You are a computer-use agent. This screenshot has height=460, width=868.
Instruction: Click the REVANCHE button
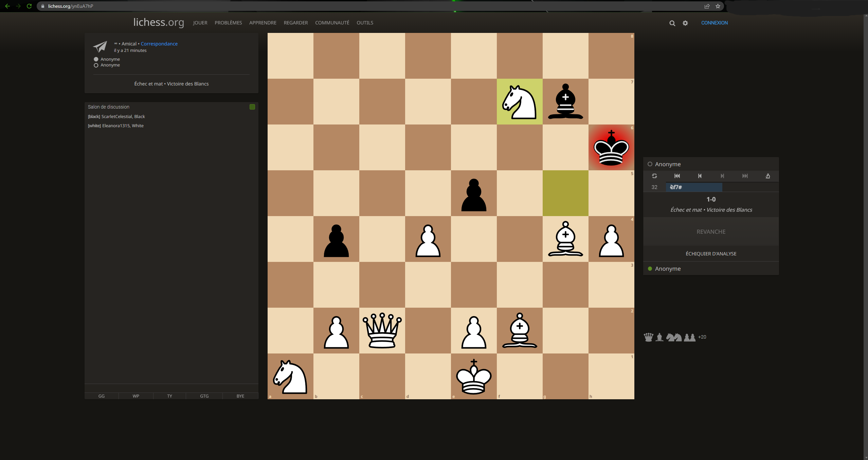(x=711, y=232)
